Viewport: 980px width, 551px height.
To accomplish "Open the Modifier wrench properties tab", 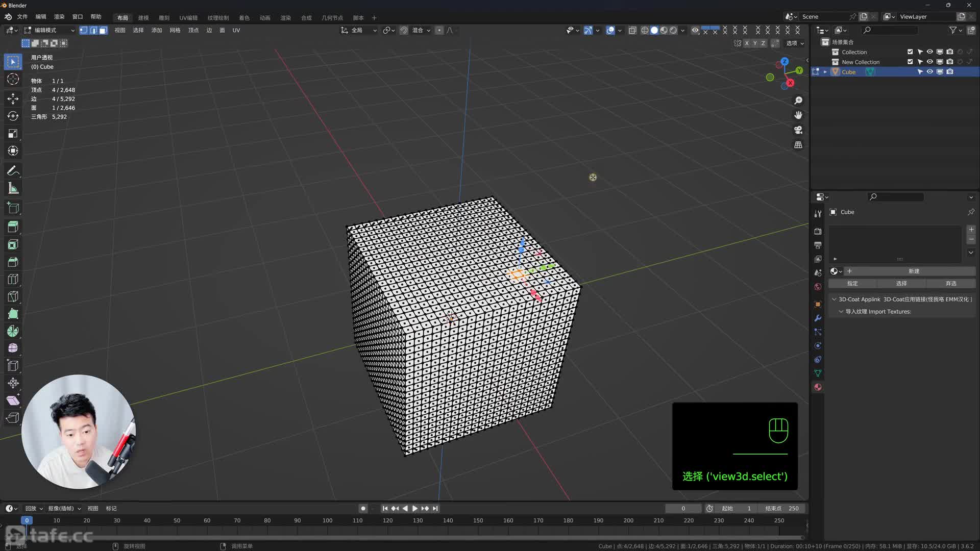I will click(x=818, y=318).
